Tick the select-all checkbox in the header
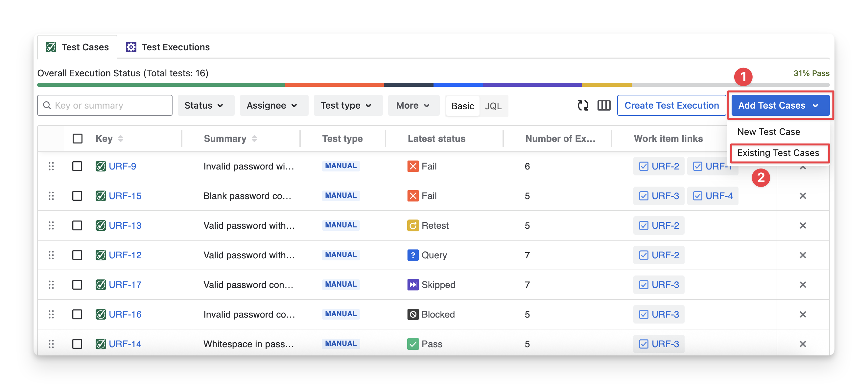868x389 pixels. (78, 139)
